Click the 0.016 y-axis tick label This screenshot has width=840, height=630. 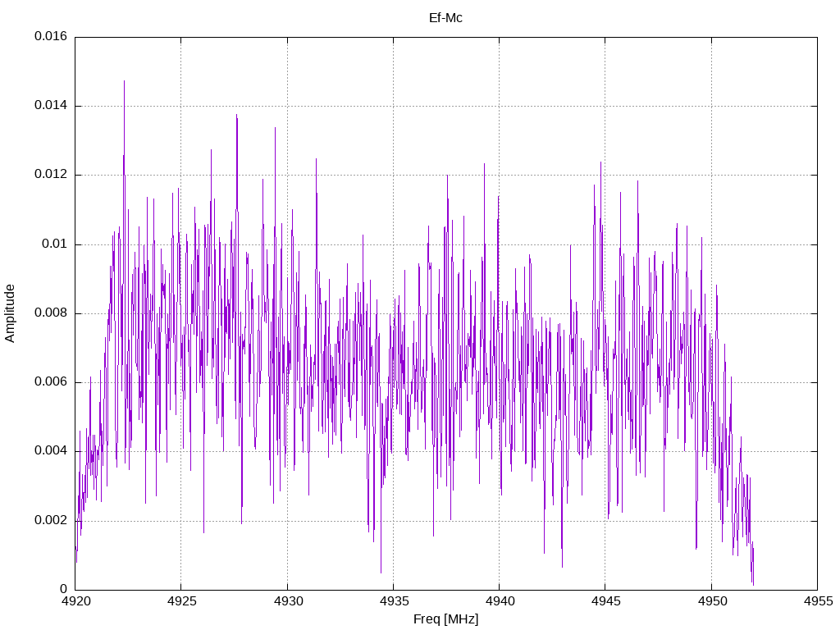tap(51, 36)
